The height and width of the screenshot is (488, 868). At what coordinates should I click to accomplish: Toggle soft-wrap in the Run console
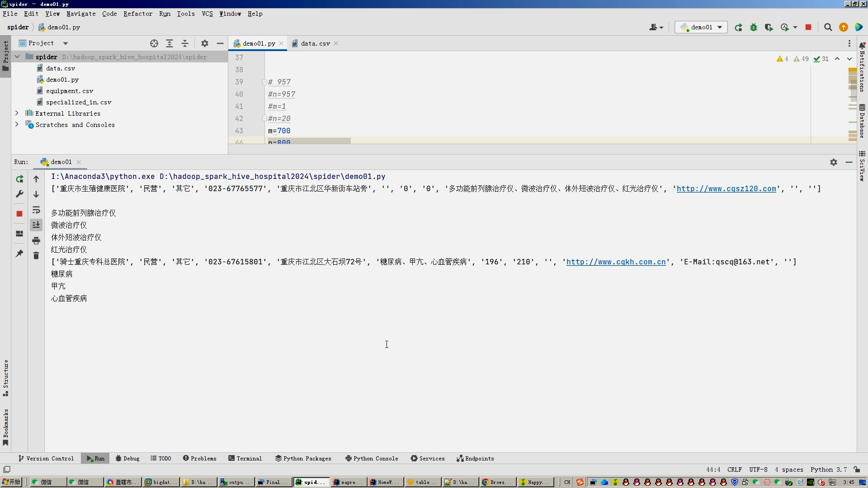tap(36, 210)
